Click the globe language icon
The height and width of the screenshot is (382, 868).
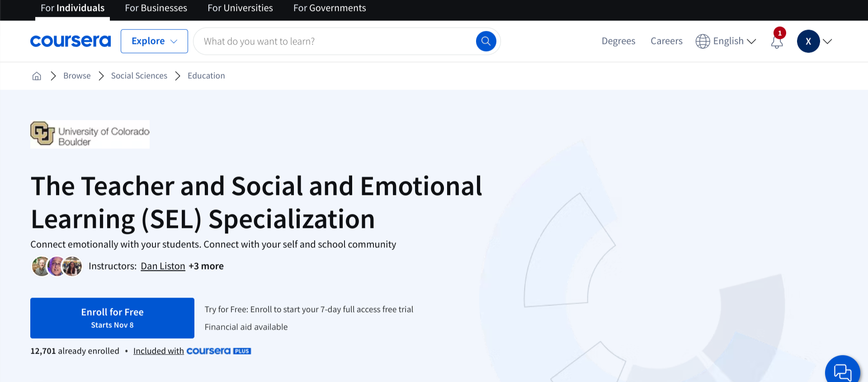click(x=703, y=41)
